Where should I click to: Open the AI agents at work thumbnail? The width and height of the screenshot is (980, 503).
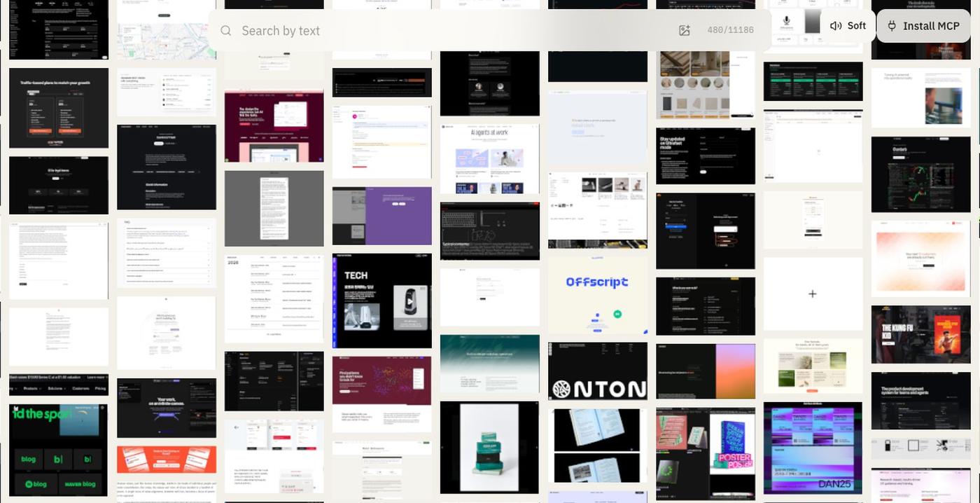point(490,159)
